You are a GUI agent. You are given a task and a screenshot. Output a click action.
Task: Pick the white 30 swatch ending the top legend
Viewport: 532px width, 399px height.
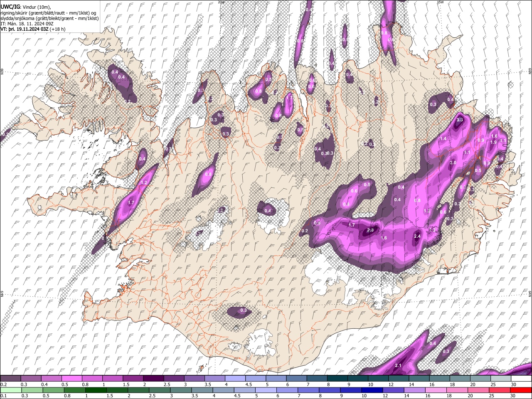click(x=521, y=379)
